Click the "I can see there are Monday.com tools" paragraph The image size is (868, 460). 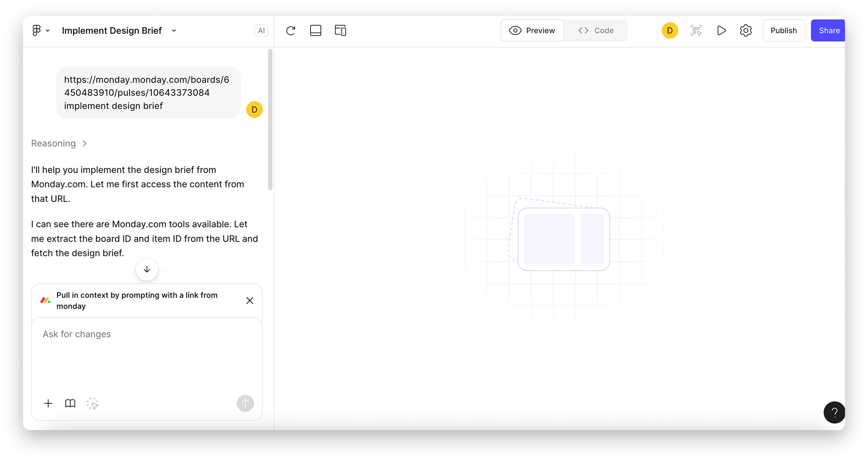click(145, 238)
